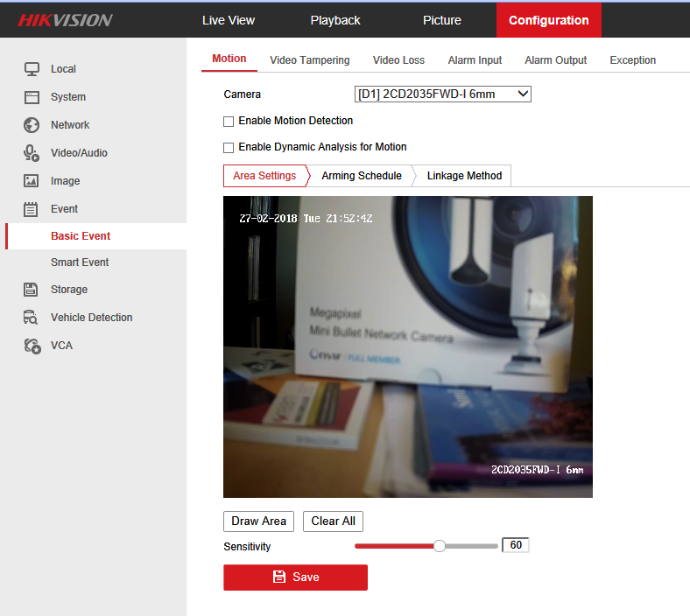The image size is (690, 616).
Task: Click the Network globe icon
Action: click(x=32, y=125)
